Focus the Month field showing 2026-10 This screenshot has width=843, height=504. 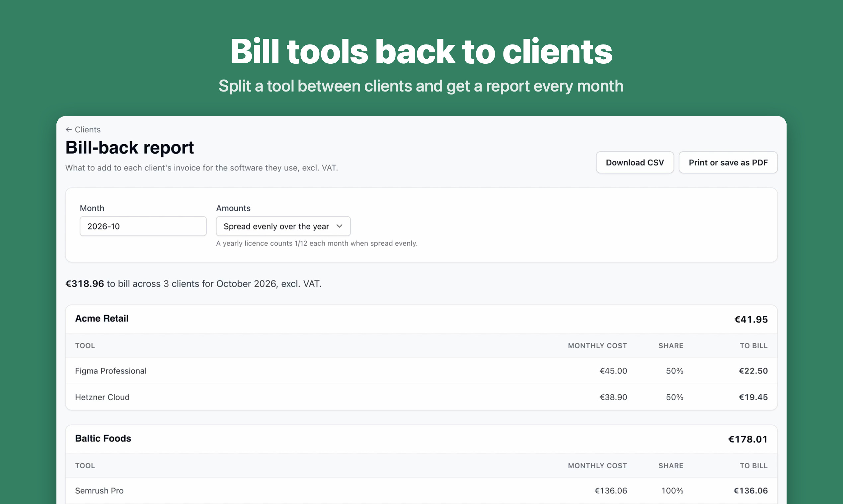pos(143,226)
